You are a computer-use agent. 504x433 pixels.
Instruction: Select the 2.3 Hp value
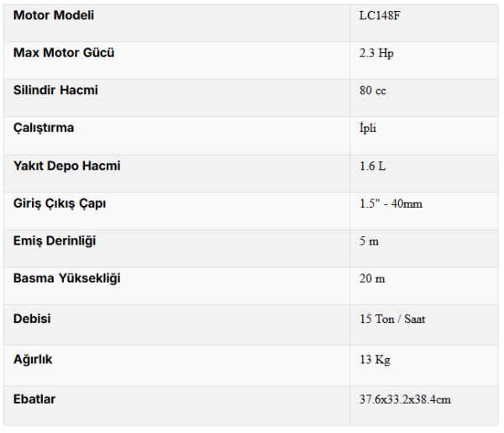376,53
